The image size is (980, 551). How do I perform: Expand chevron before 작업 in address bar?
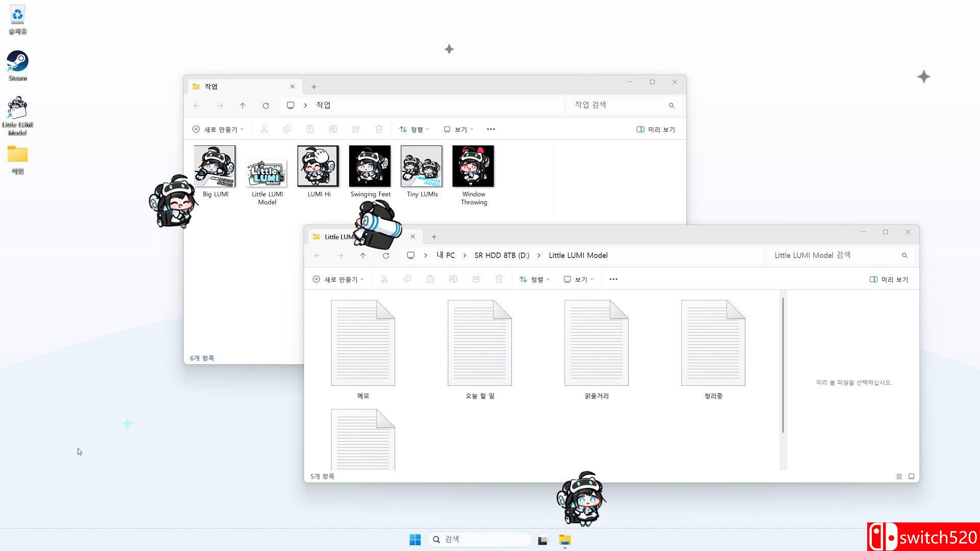tap(306, 106)
